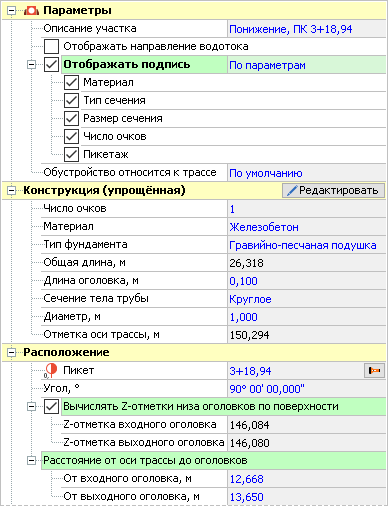The height and width of the screenshot is (506, 388).
Task: Select the Угол, ° row label
Action: click(62, 388)
